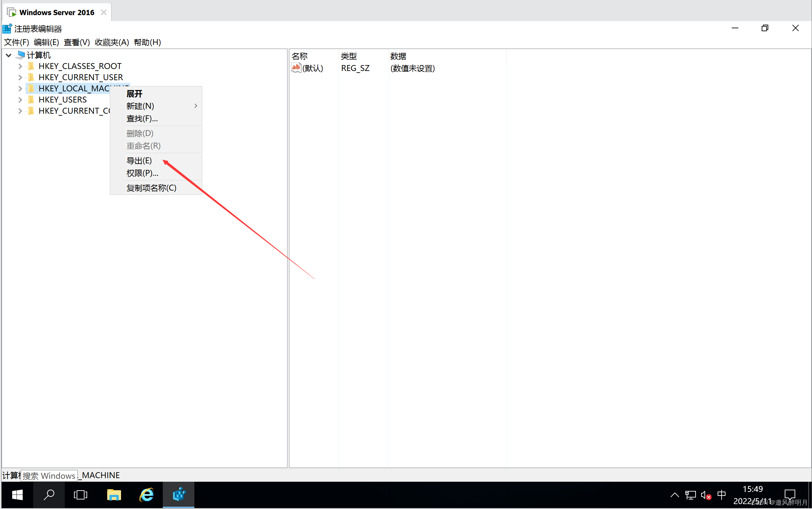
Task: Click the HKEY_USERS folder icon
Action: click(x=31, y=99)
